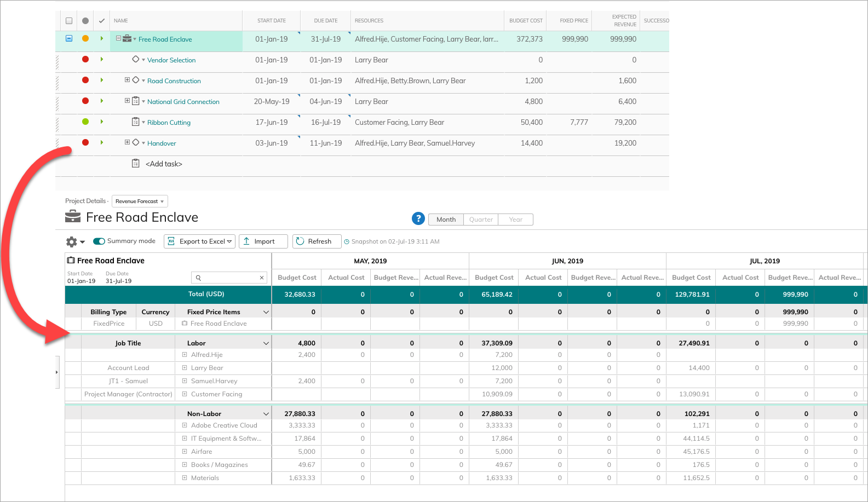Collapse the Labor section chevron
This screenshot has width=868, height=502.
(266, 343)
